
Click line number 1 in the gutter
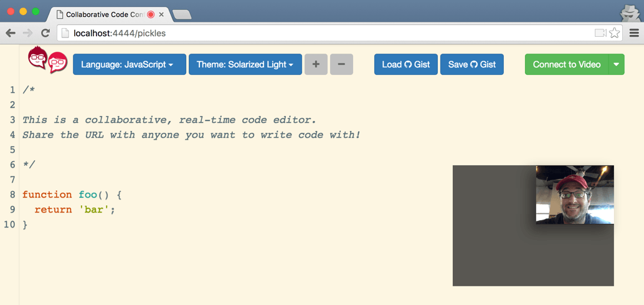tap(12, 90)
